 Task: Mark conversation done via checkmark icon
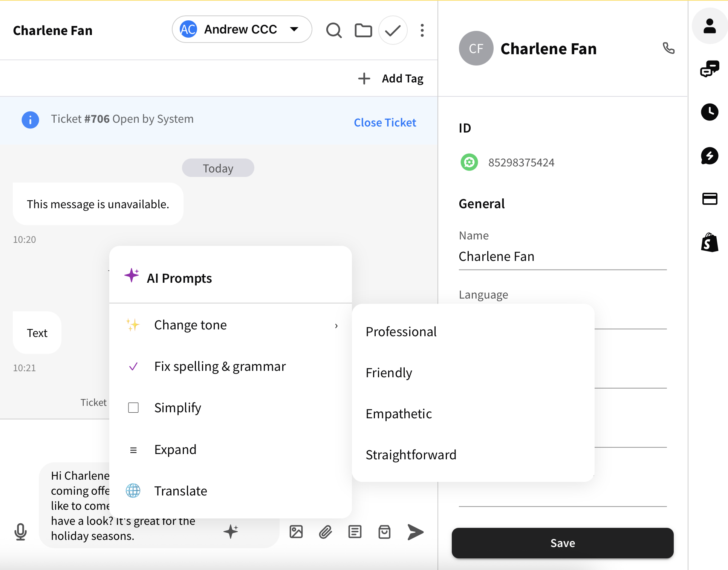click(x=393, y=30)
